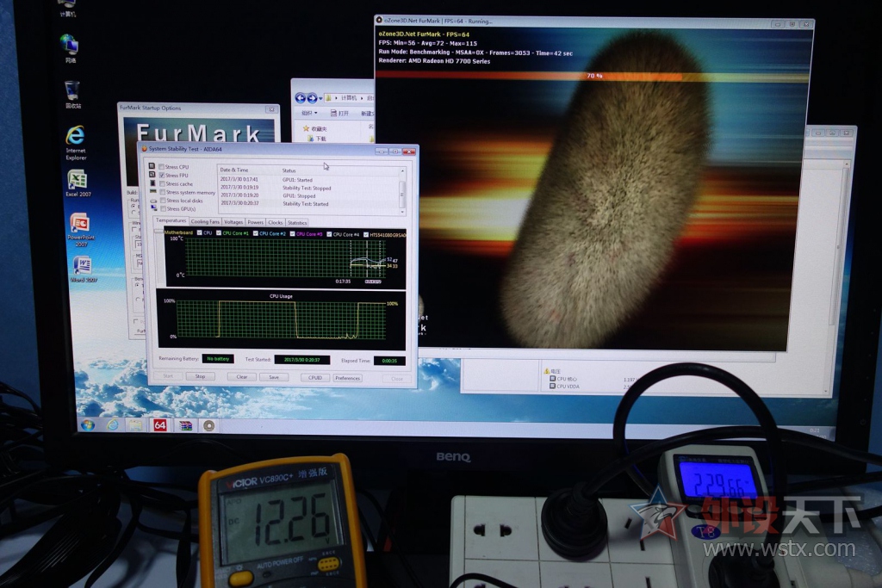Switch to the Powers tab

pyautogui.click(x=255, y=222)
